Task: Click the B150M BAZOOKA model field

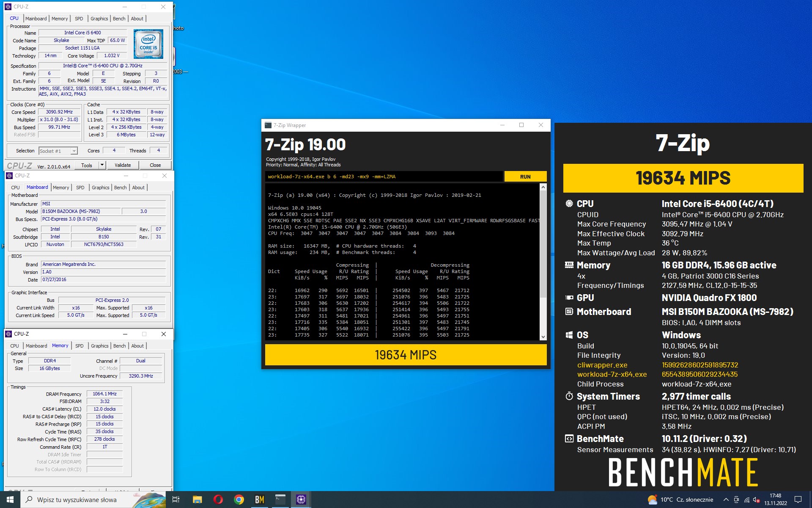Action: [x=80, y=211]
